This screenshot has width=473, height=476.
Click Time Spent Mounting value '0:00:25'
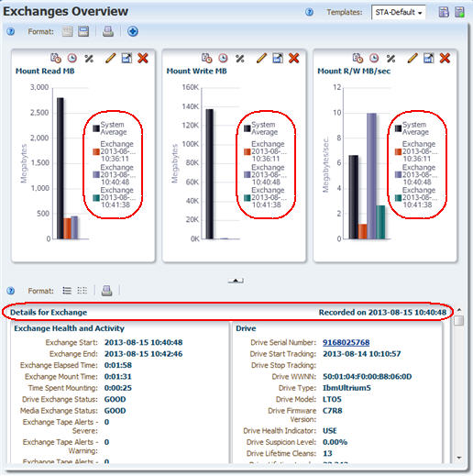click(118, 388)
